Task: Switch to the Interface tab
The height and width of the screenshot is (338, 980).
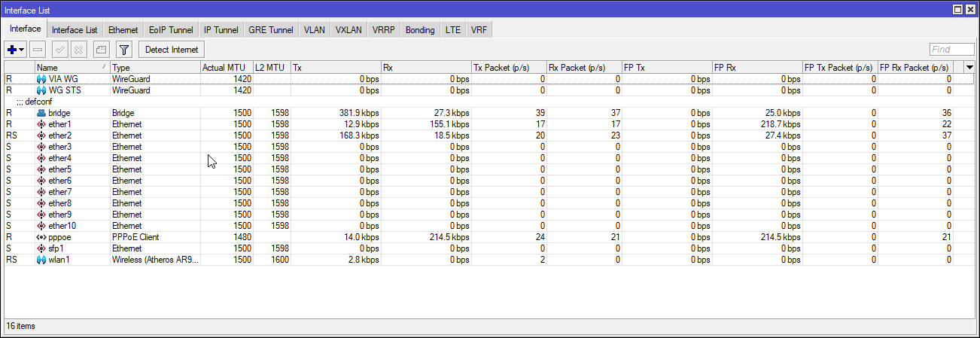Action: 26,29
